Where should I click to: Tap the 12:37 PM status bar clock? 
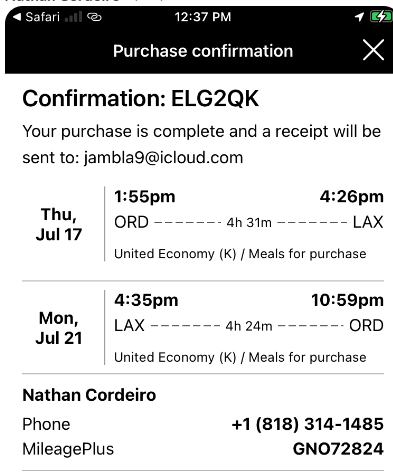pos(203,17)
